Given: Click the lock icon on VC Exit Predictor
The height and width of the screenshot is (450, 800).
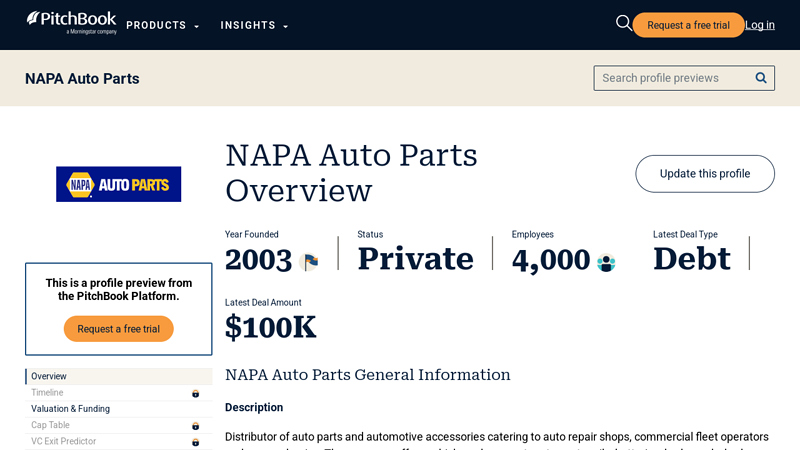Looking at the screenshot, I should pyautogui.click(x=195, y=442).
